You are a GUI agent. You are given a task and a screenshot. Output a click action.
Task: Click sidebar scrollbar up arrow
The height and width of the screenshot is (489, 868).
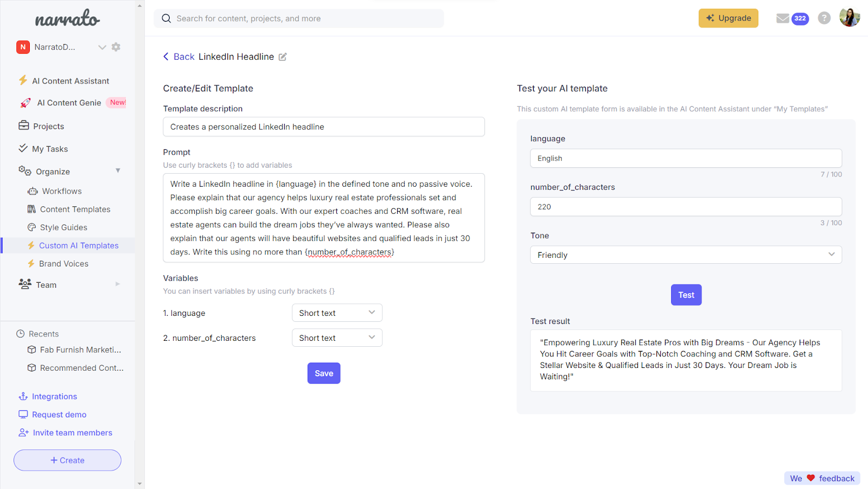(x=140, y=5)
